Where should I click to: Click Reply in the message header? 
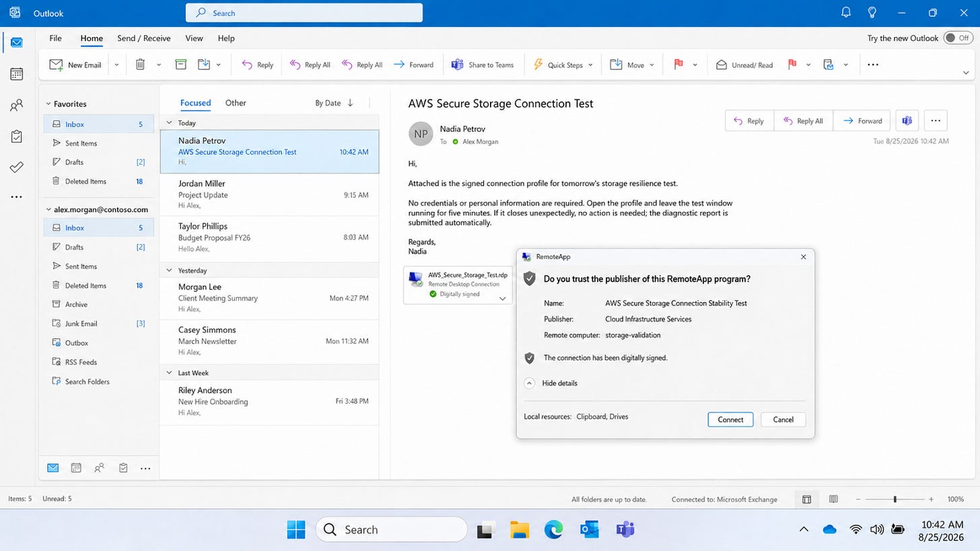(x=749, y=120)
